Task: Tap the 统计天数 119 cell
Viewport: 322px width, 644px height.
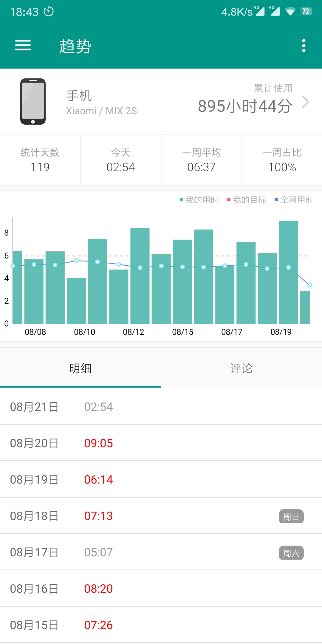Action: (x=40, y=160)
